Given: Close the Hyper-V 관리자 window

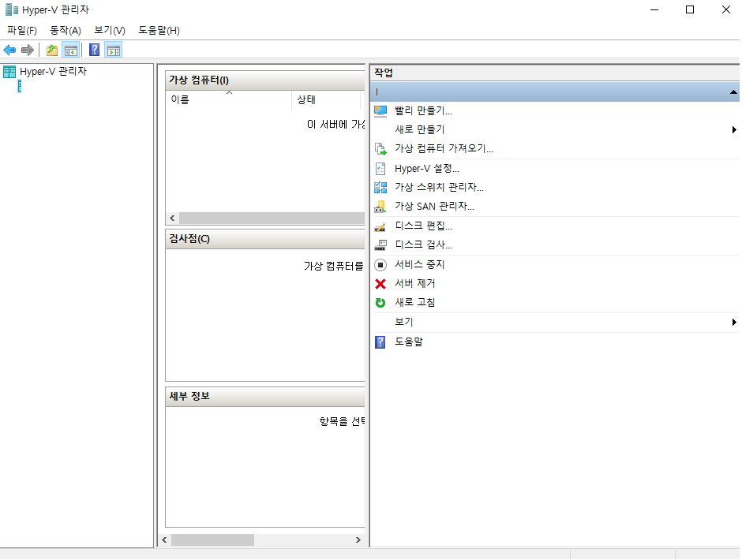Looking at the screenshot, I should tap(726, 10).
